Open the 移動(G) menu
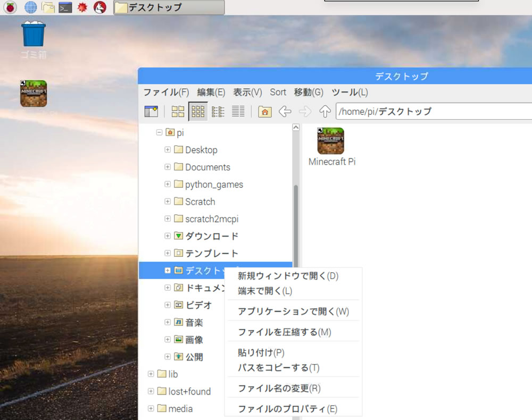 (309, 92)
